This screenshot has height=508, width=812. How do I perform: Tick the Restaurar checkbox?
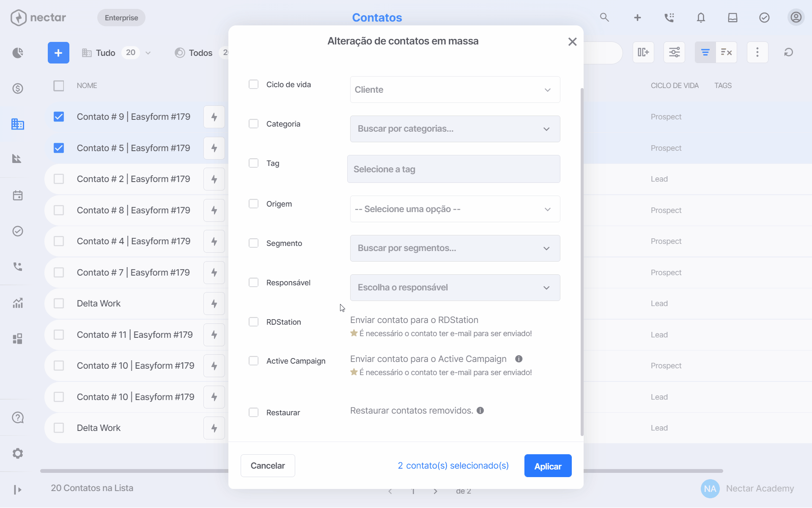click(x=253, y=412)
